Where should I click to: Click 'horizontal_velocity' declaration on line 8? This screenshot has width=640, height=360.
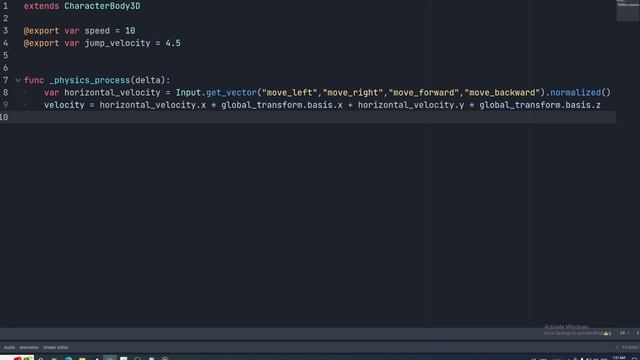112,93
